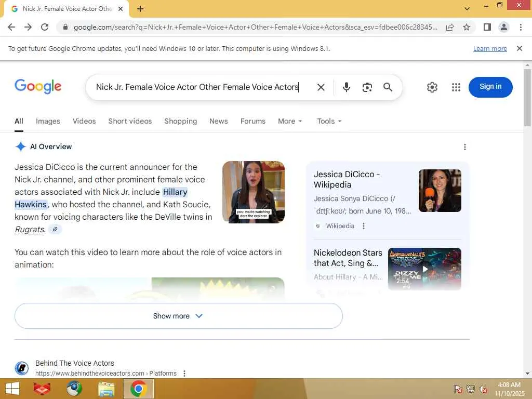Viewport: 532px width, 399px height.
Task: Switch to the News tab
Action: [219, 121]
